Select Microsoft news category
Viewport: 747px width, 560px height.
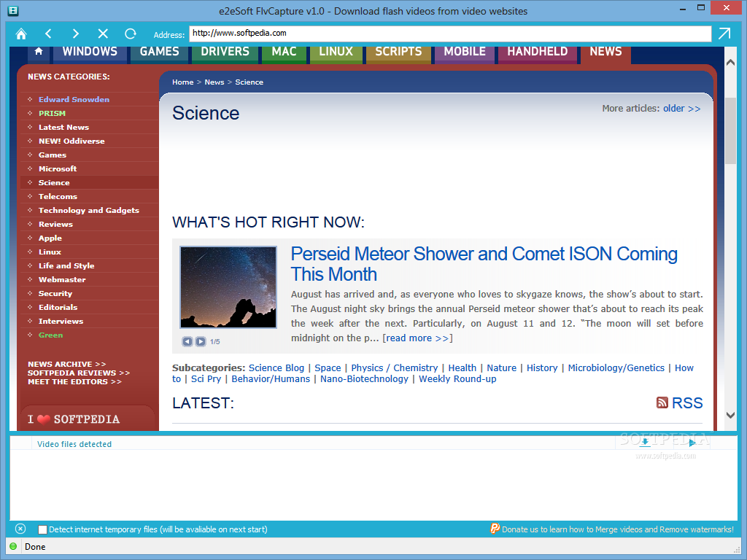point(58,168)
